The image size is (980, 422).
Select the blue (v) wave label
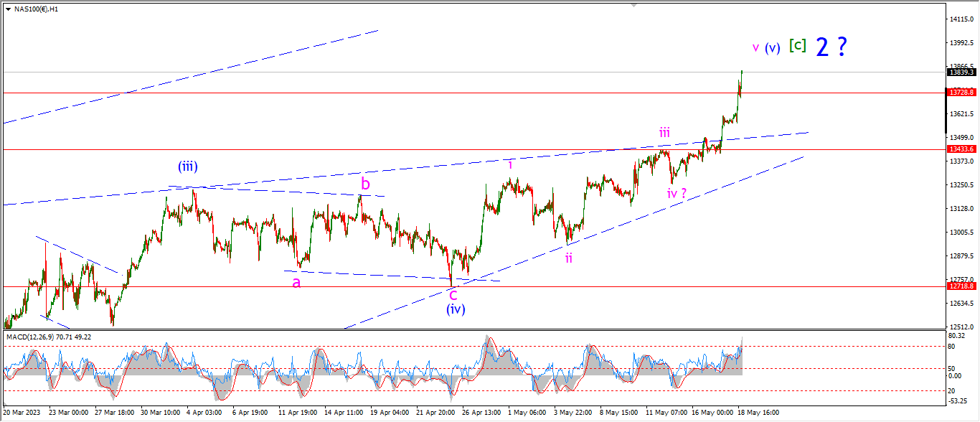pyautogui.click(x=772, y=48)
